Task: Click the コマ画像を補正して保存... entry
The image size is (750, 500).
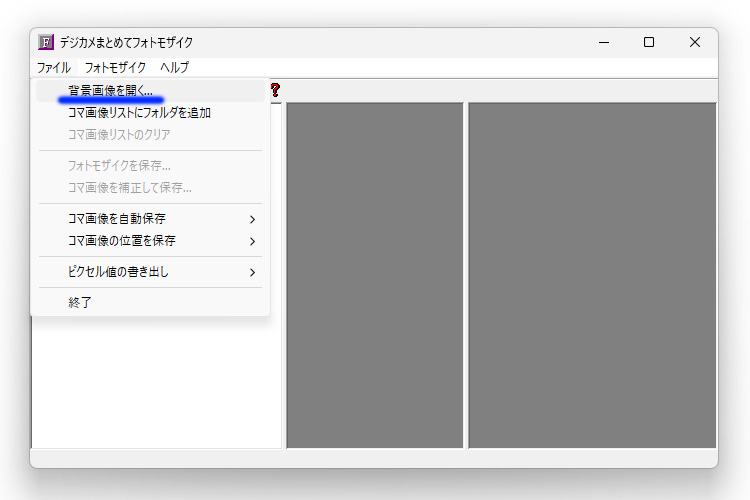Action: point(130,187)
